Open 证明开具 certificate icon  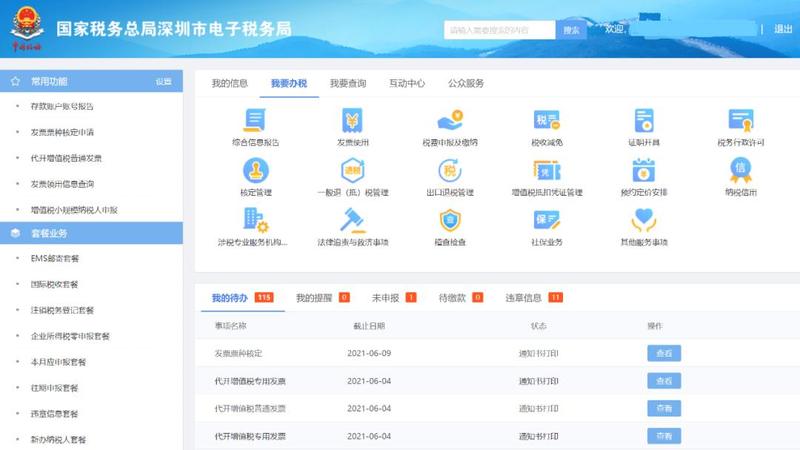pyautogui.click(x=643, y=121)
